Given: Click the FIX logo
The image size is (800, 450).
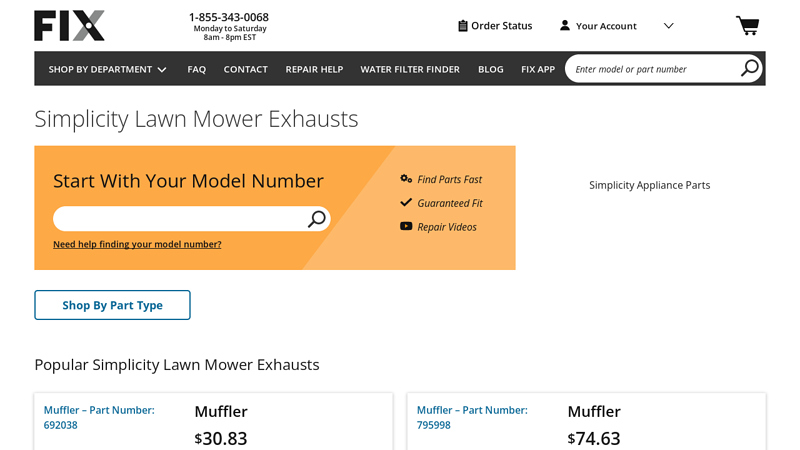Looking at the screenshot, I should (x=69, y=26).
